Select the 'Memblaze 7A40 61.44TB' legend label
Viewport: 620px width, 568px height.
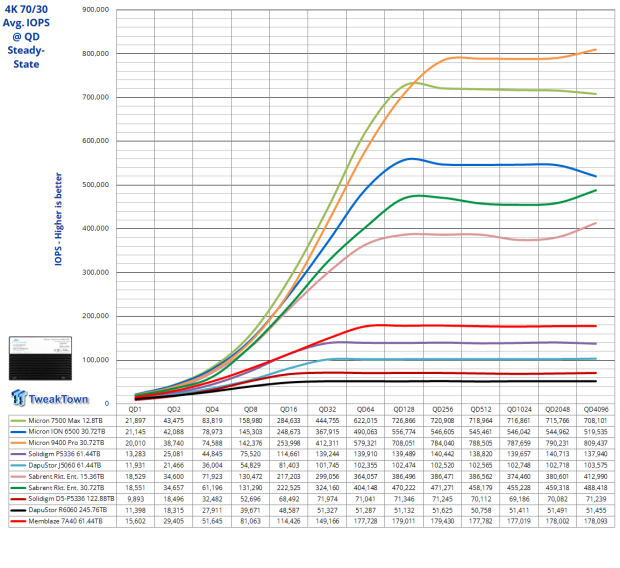tap(65, 521)
